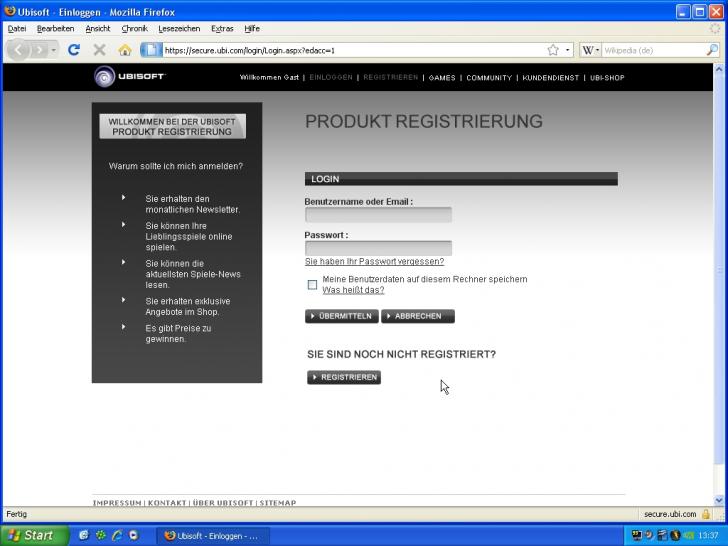728x546 pixels.
Task: Click the page vertical scrollbar thumb
Action: click(x=719, y=269)
